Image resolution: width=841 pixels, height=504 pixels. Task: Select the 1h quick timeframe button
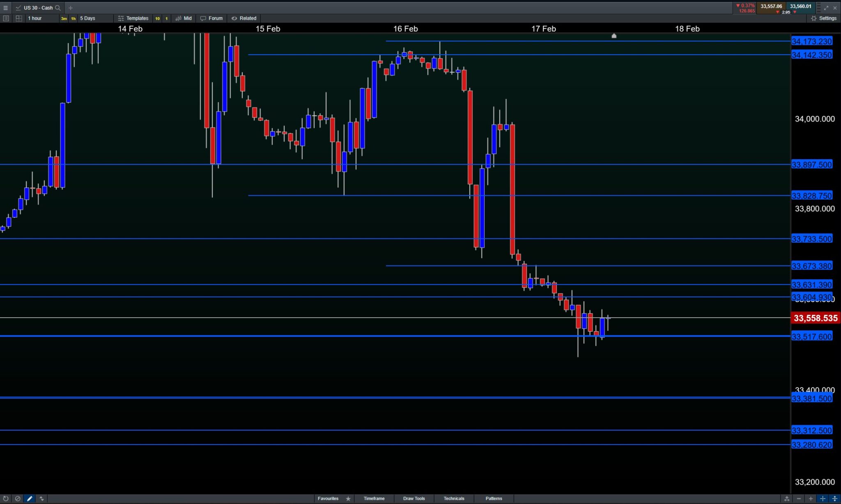(x=73, y=18)
